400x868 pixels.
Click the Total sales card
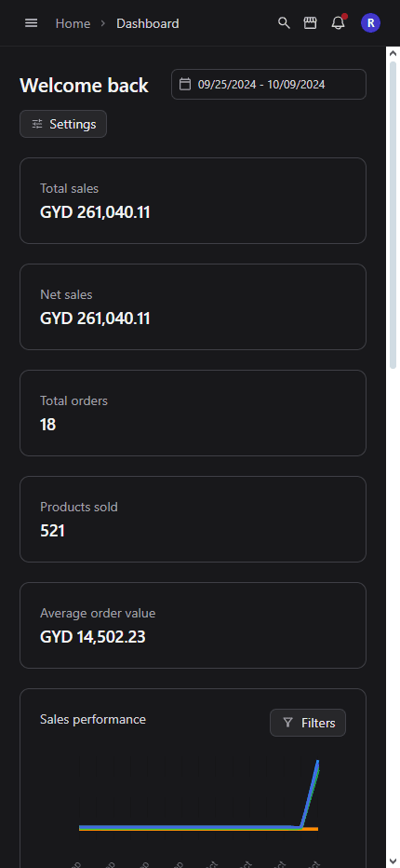[x=193, y=200]
